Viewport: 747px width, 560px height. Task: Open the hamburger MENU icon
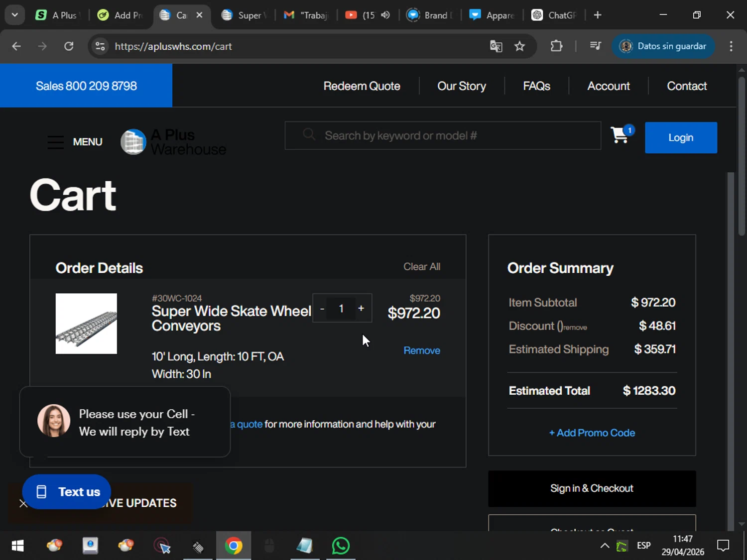point(56,142)
